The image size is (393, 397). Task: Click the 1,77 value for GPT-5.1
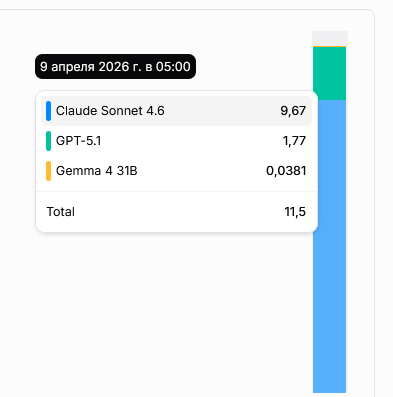tap(294, 141)
